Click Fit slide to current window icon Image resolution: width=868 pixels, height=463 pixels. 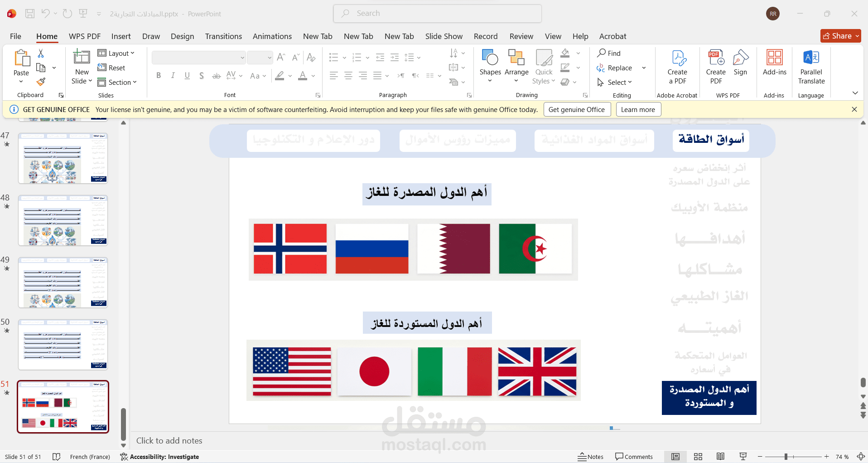(861, 457)
